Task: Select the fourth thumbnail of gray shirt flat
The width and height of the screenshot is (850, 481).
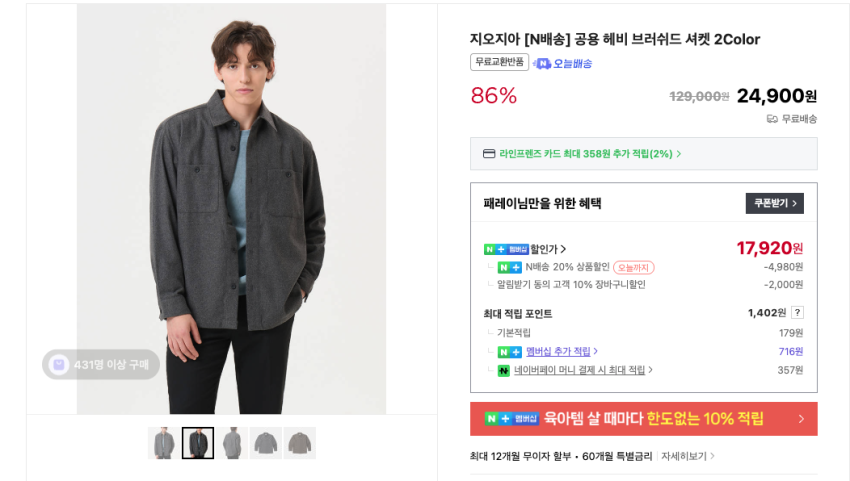Action: tap(266, 443)
